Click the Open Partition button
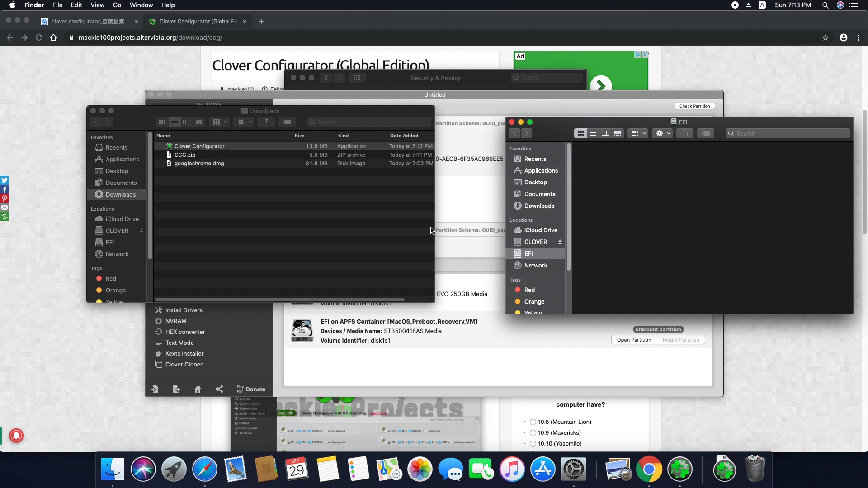This screenshot has height=488, width=868. tap(634, 340)
